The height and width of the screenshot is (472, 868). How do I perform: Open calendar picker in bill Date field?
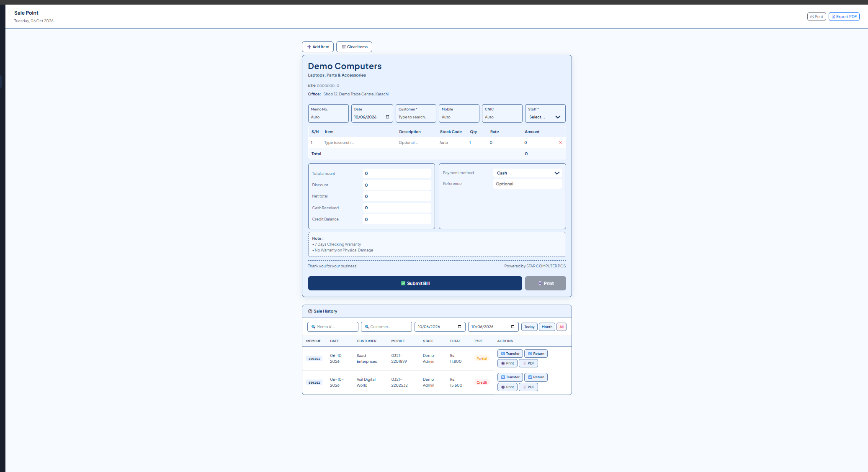tap(387, 117)
